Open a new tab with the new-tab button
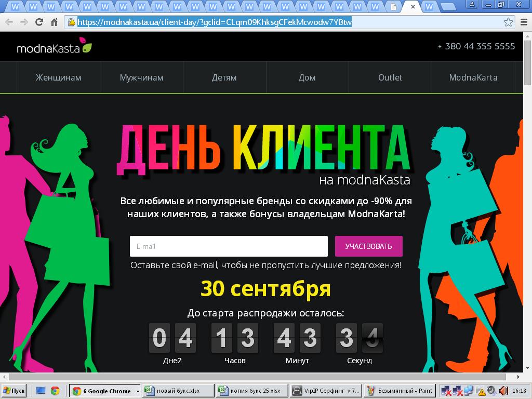 448,7
